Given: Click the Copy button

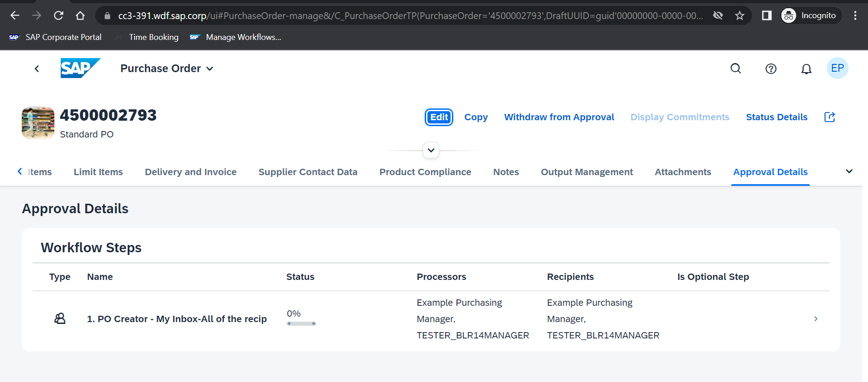Looking at the screenshot, I should (x=476, y=117).
